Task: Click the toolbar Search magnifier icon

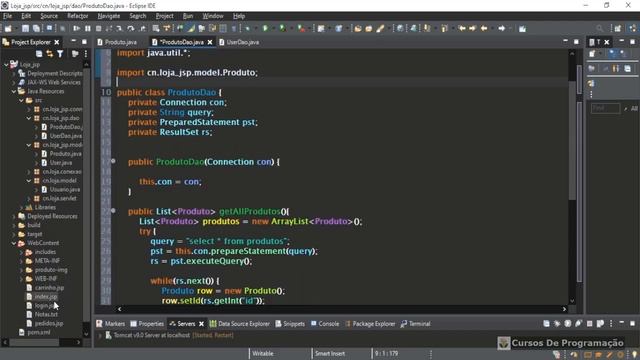Action: (599, 28)
